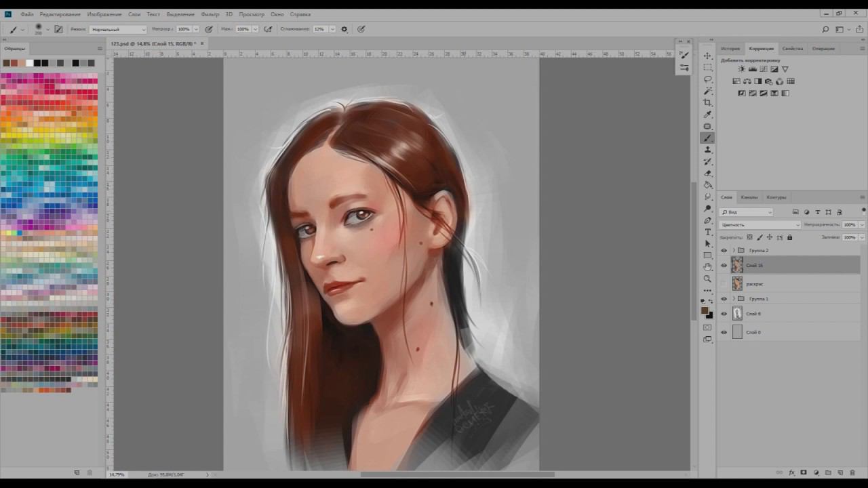
Task: Create a new layer group folder
Action: (828, 472)
